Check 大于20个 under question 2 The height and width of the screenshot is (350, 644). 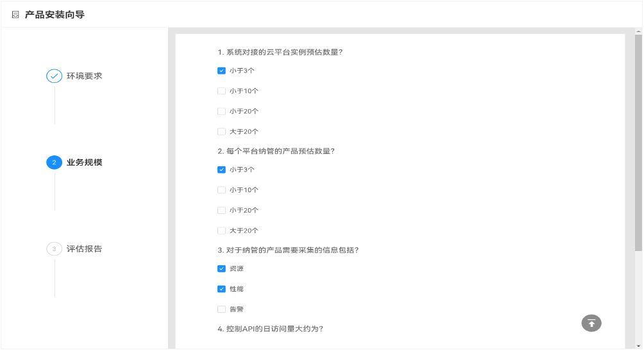(221, 231)
